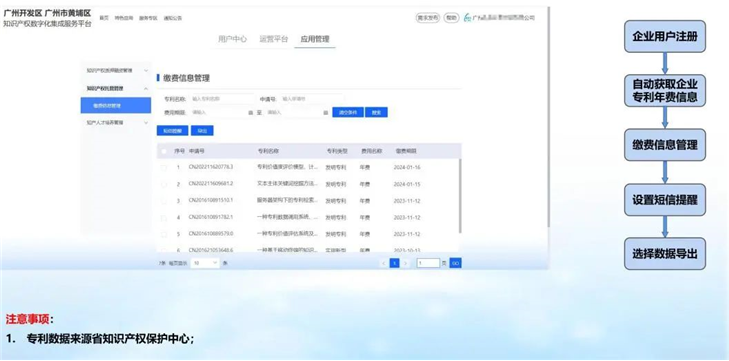Screen dimensions: 729x361
Task: Click the table's vertical scrollbar
Action: tap(460, 195)
